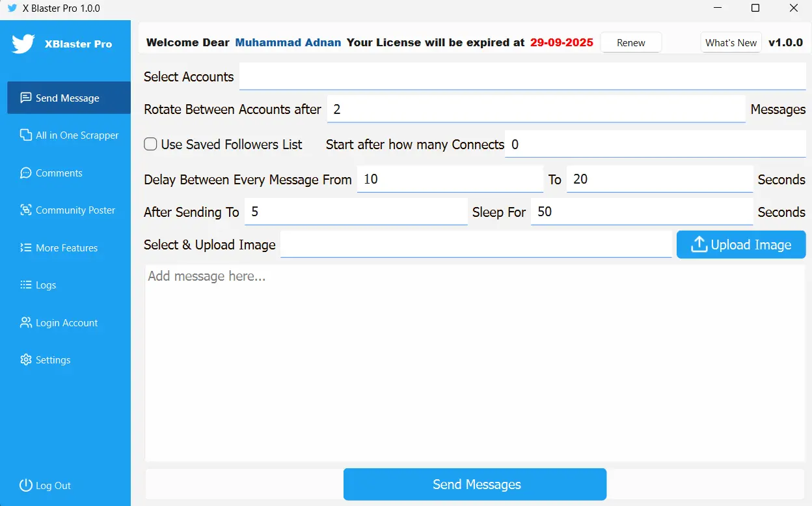Click the Upload Image button
This screenshot has height=506, width=812.
(x=741, y=245)
